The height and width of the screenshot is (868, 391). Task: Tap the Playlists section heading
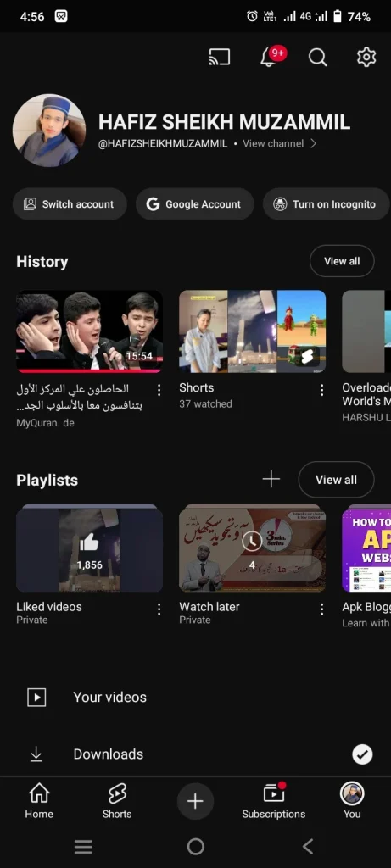(47, 481)
